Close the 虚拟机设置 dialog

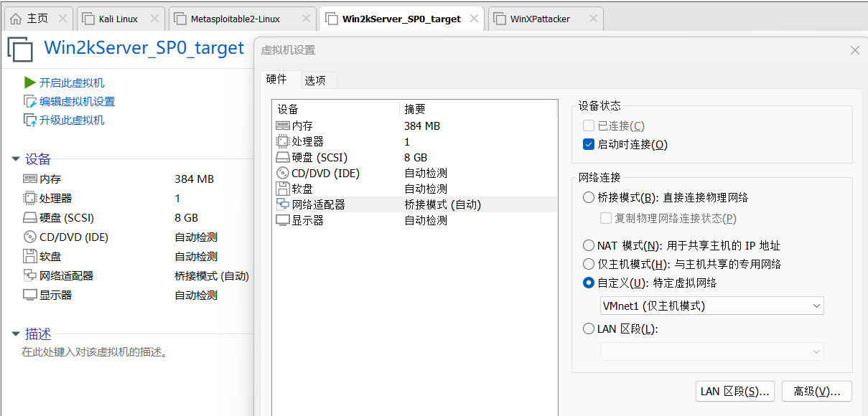854,50
